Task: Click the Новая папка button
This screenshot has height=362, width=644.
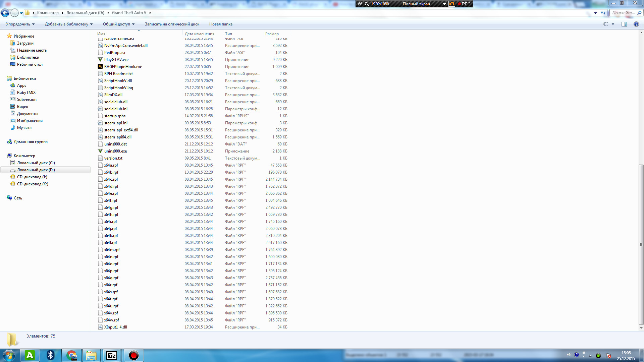Action: click(x=220, y=24)
